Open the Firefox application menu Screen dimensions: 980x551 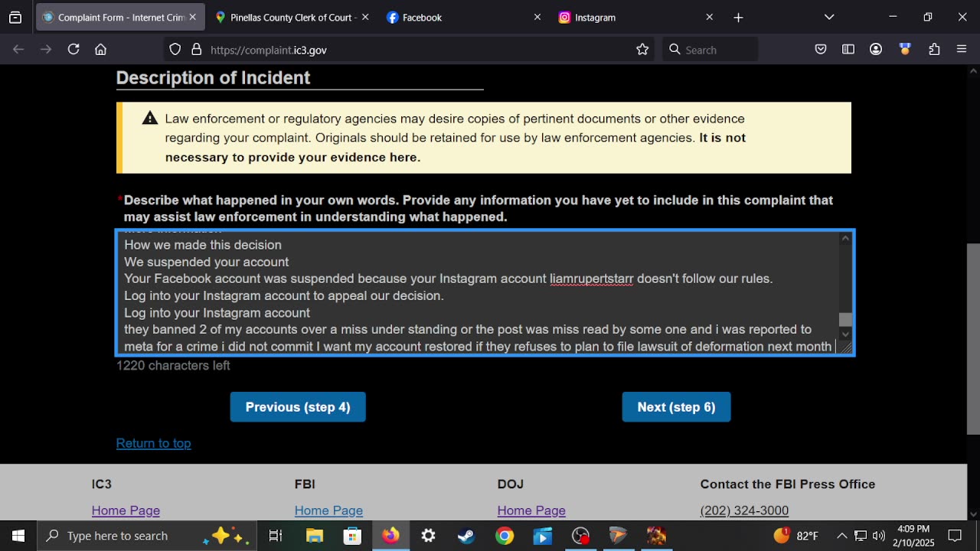(962, 49)
